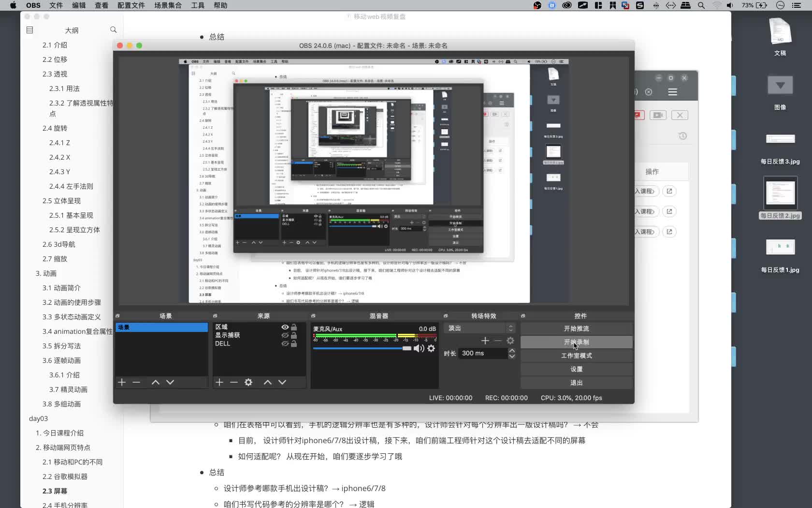Jump to outline item 2.3 屏幕
812x508 pixels.
55,491
